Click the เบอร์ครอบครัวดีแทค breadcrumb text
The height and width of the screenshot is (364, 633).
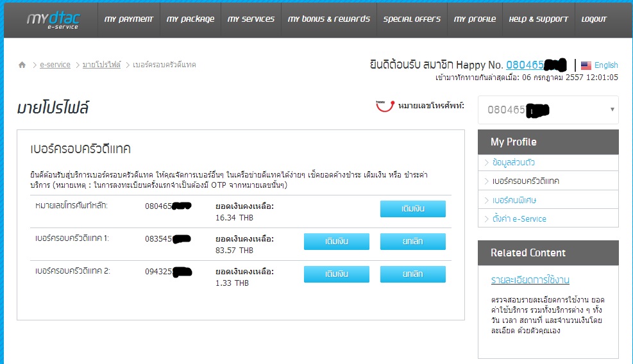pyautogui.click(x=164, y=65)
